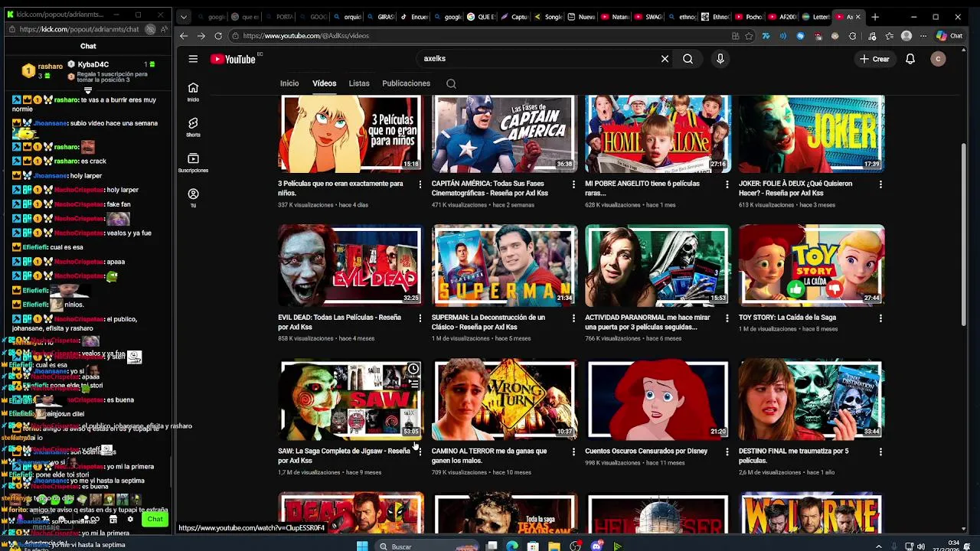Open Copilot Chat in the browser toolbar

coord(949,36)
